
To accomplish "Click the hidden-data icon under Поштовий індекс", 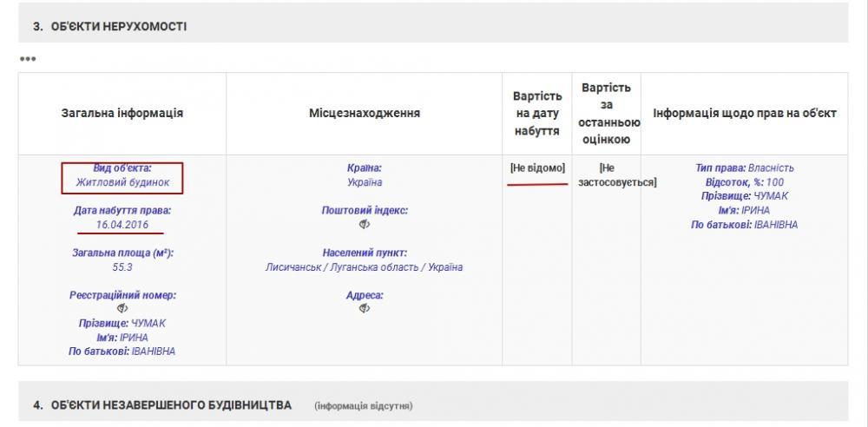I will 365,224.
